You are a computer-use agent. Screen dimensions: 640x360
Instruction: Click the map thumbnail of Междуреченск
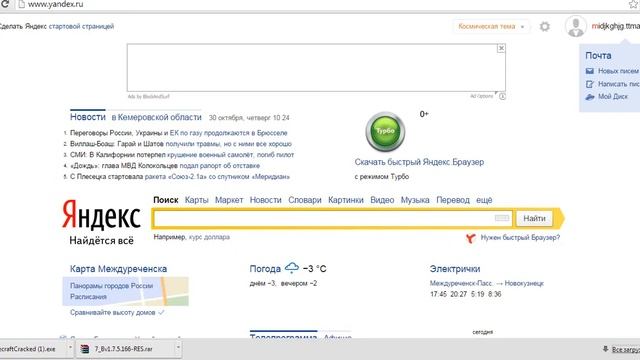[x=125, y=291]
